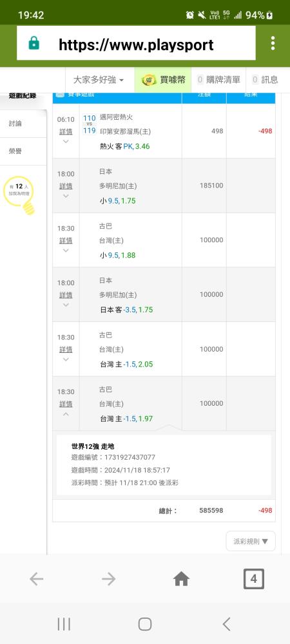Viewport: 290px width, 644px height.
Task: Open the 購牌清單 link
Action: (x=218, y=80)
